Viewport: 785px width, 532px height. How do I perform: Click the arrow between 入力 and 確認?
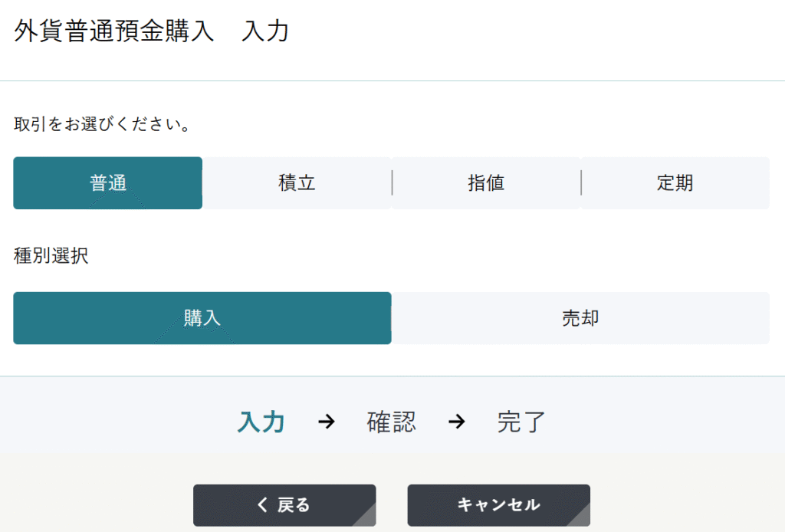pos(327,422)
